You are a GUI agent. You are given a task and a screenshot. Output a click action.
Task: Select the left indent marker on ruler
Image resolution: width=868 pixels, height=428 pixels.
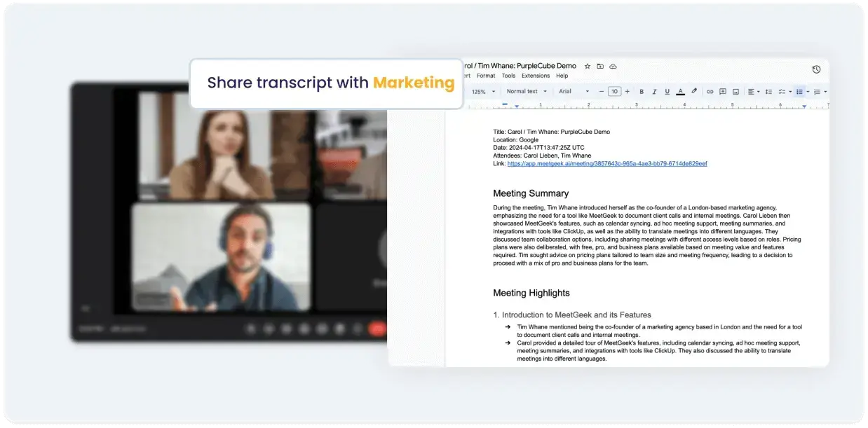tap(517, 107)
